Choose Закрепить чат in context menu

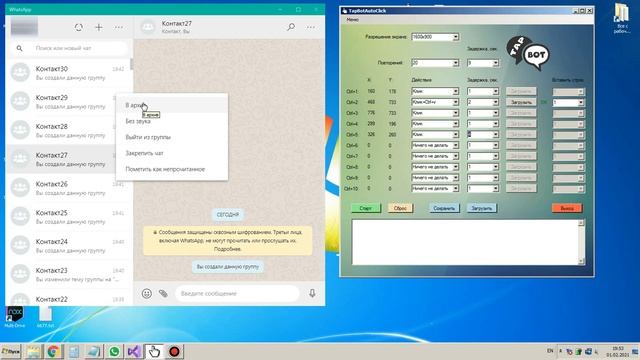[172, 153]
